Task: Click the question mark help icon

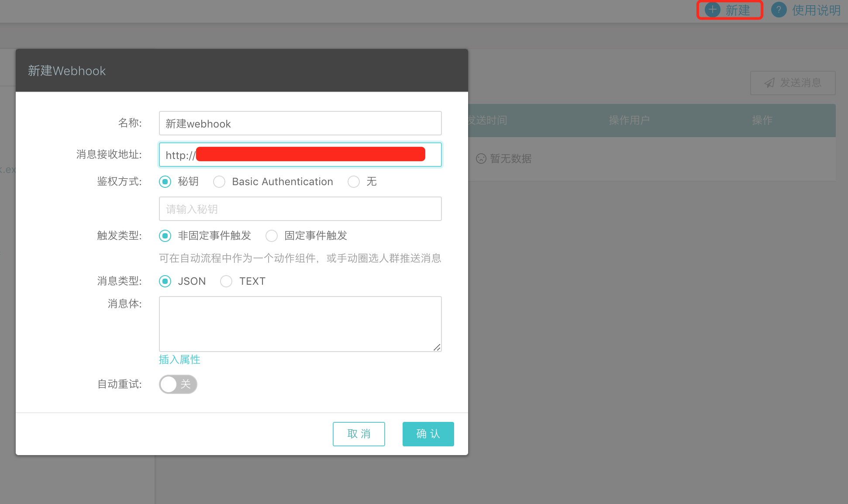Action: click(779, 10)
